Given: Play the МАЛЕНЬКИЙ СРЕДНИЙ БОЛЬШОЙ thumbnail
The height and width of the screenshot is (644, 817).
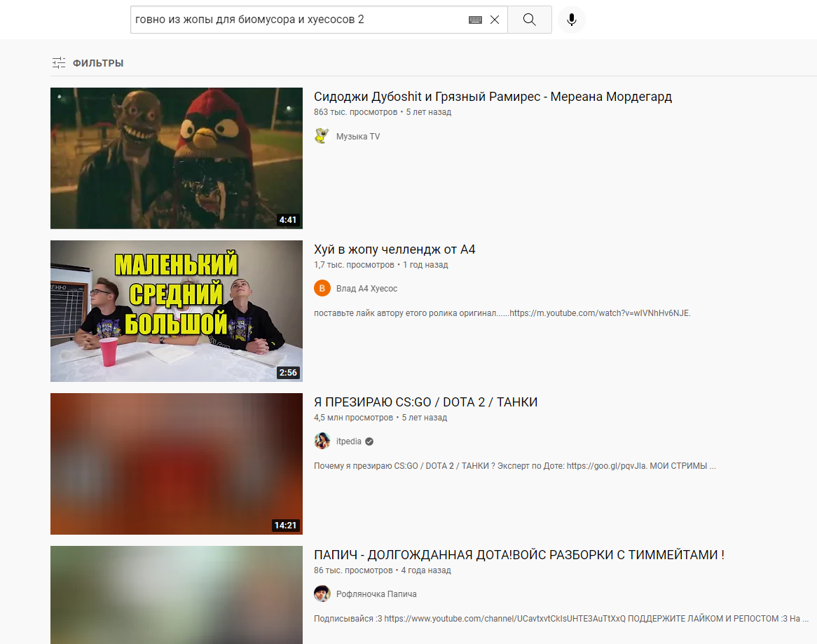Looking at the screenshot, I should pyautogui.click(x=176, y=310).
